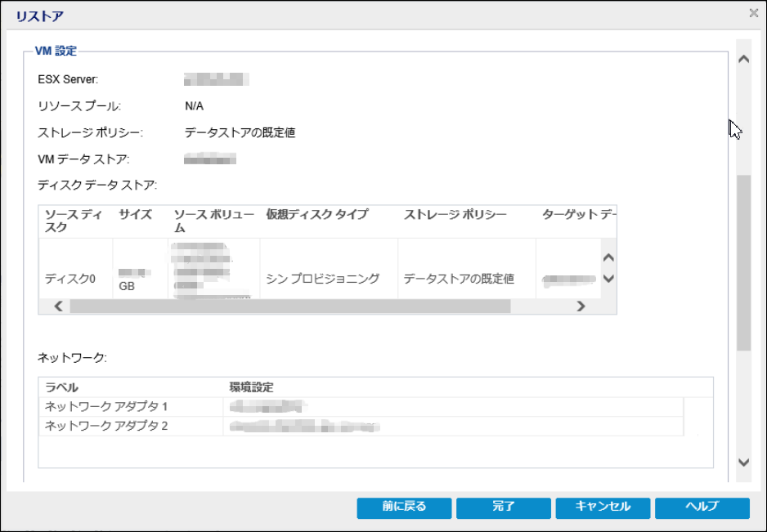Click the シン プロビジョニング disk type cell
Screen dimensions: 767x532
323,279
